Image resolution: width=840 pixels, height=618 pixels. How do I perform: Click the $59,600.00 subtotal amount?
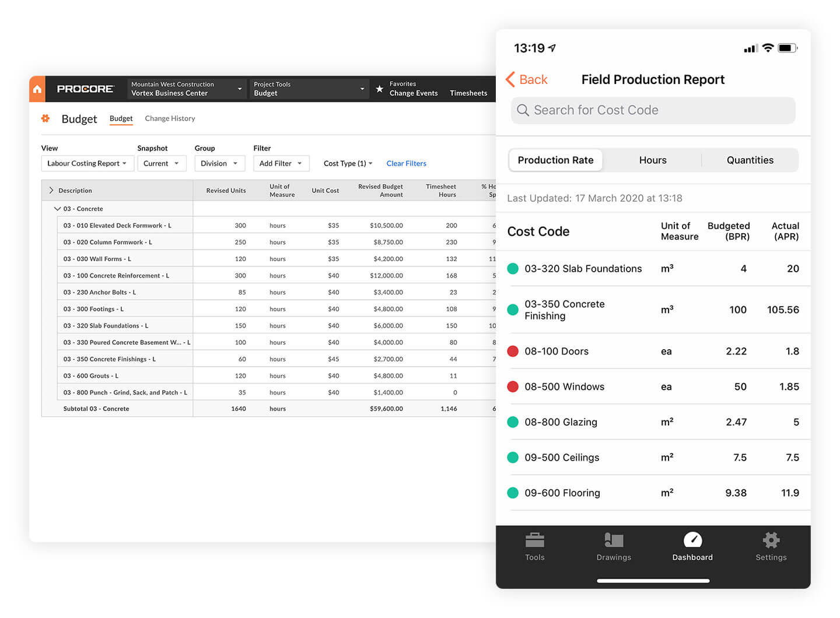tap(386, 409)
